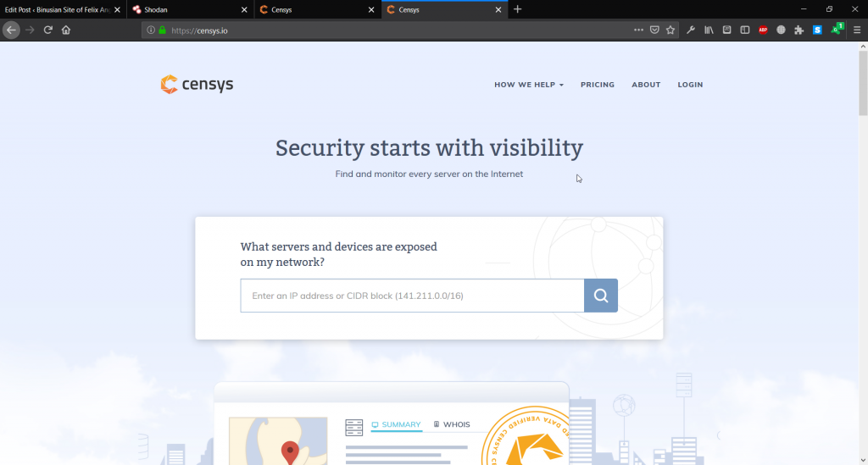Click the IP address search field
The height and width of the screenshot is (465, 868).
click(x=412, y=296)
